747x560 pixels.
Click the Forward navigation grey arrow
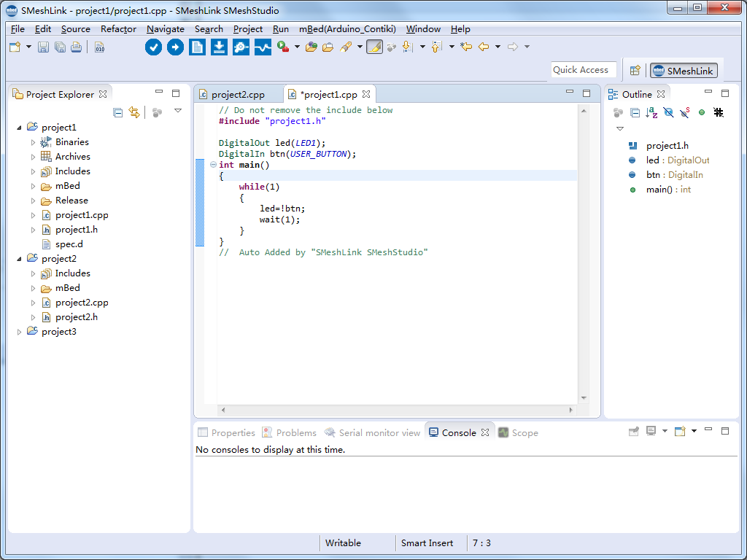tap(513, 47)
